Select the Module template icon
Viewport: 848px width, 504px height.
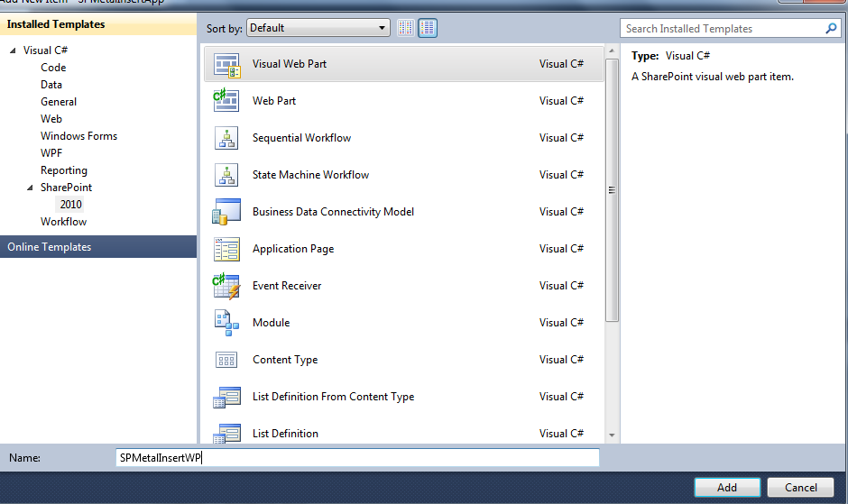[226, 323]
